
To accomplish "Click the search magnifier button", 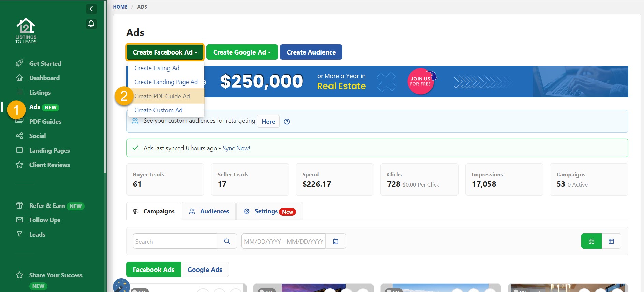I will tap(227, 241).
